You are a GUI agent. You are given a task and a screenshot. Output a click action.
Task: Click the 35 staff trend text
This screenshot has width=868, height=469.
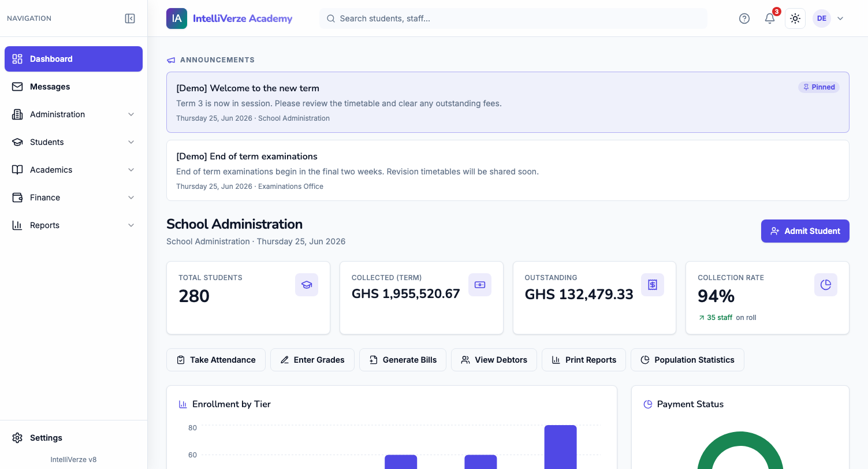[x=720, y=318]
